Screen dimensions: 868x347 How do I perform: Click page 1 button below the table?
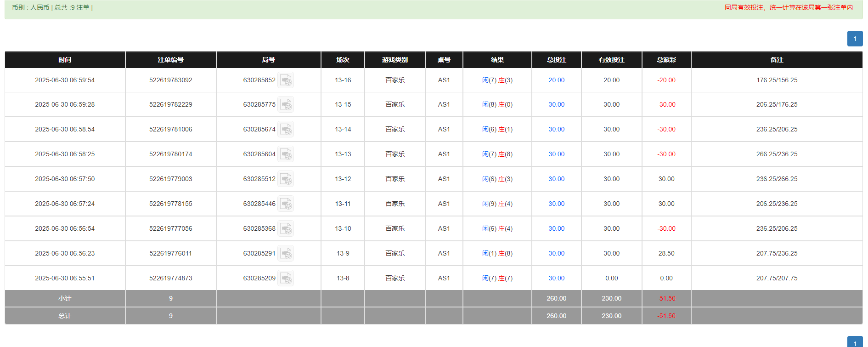click(855, 342)
